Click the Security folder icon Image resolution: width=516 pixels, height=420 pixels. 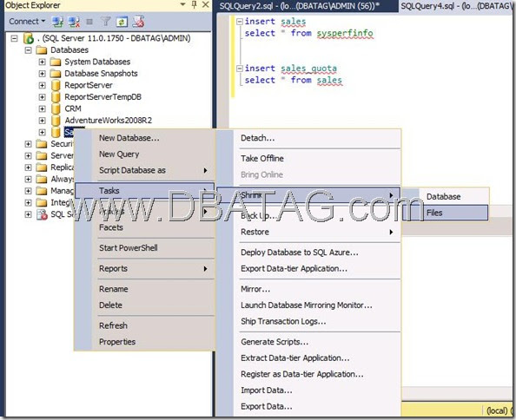tap(42, 144)
